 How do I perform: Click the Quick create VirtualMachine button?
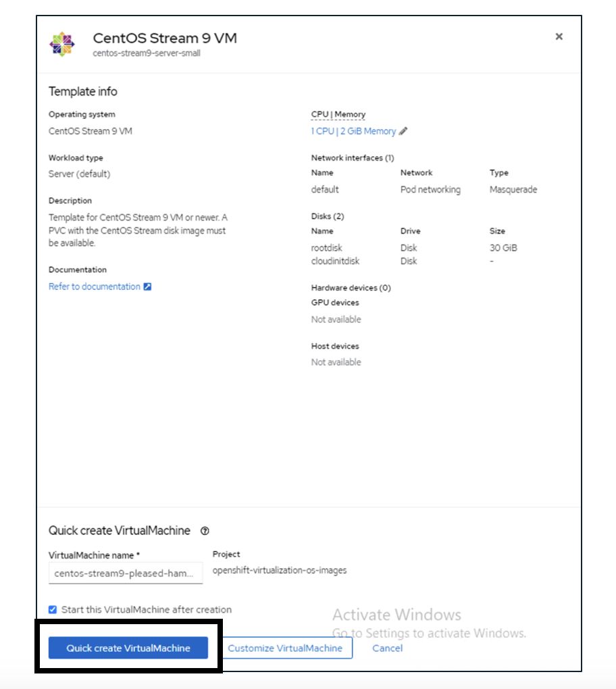point(128,648)
